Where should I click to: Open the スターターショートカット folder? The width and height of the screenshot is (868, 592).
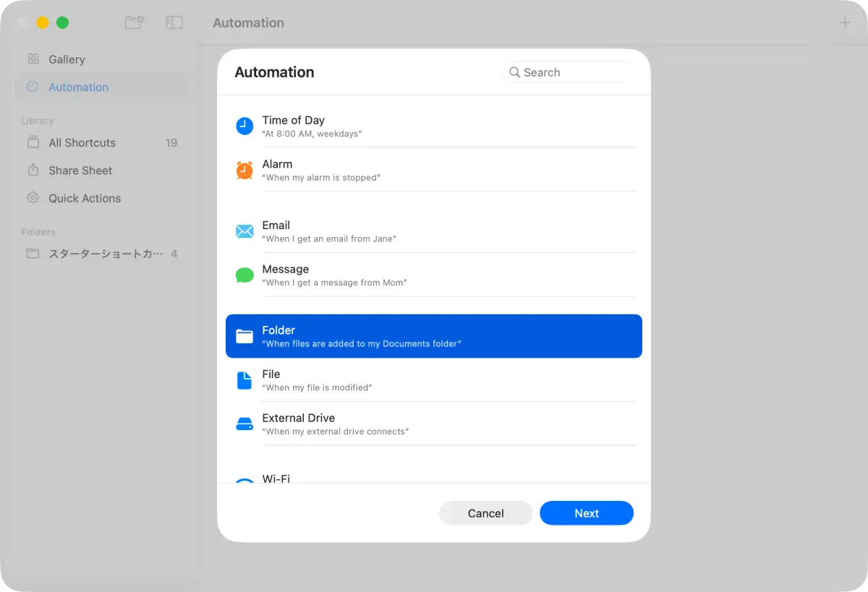tap(105, 254)
